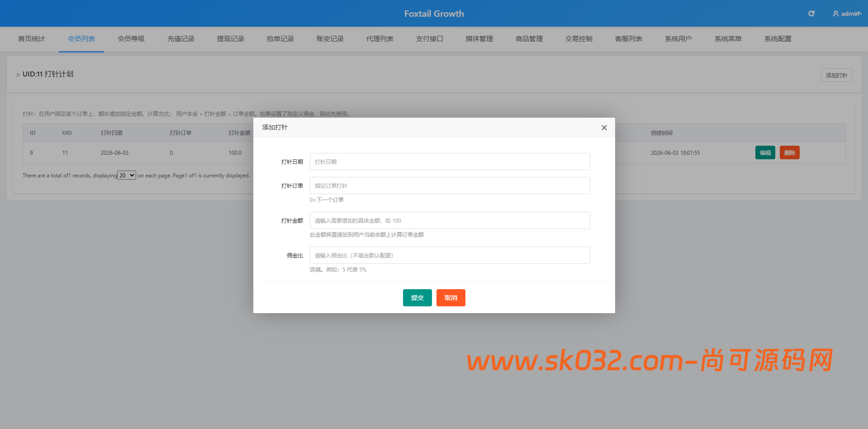Image resolution: width=868 pixels, height=429 pixels.
Task: Select the 系统用户 tab
Action: [x=678, y=39]
